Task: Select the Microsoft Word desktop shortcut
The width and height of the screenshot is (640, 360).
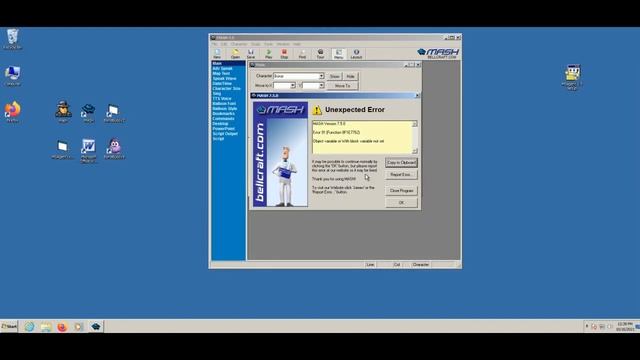Action: tap(88, 150)
